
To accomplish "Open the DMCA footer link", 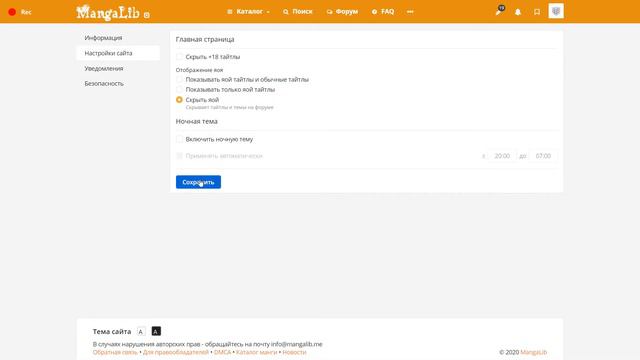I will coord(222,352).
